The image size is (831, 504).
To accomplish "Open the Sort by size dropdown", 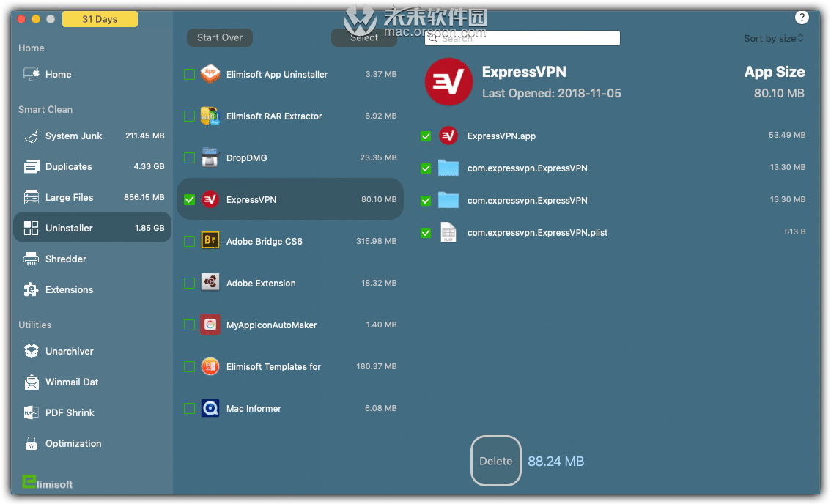I will [774, 38].
